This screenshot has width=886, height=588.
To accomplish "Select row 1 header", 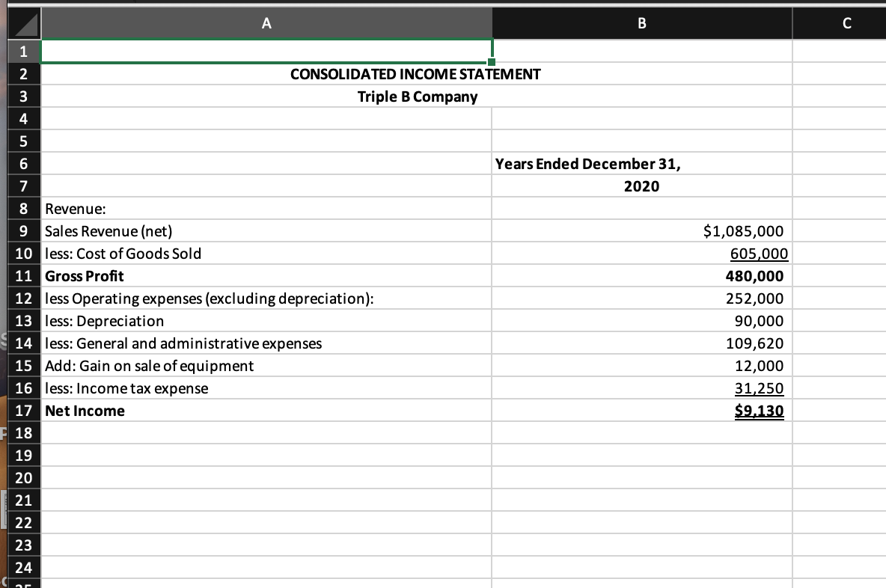I will (x=22, y=51).
